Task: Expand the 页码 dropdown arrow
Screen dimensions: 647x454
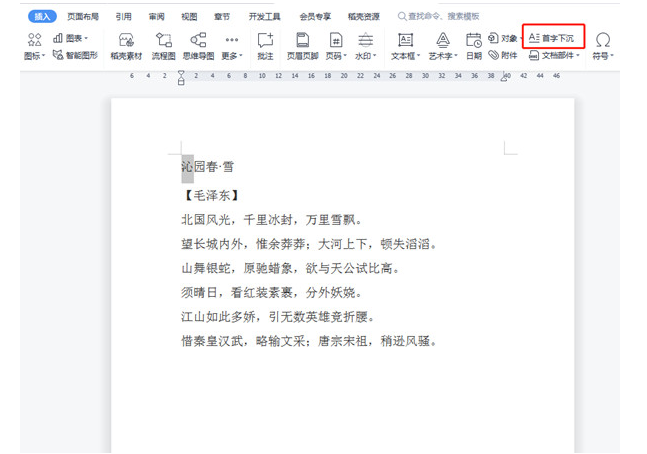Action: 345,55
